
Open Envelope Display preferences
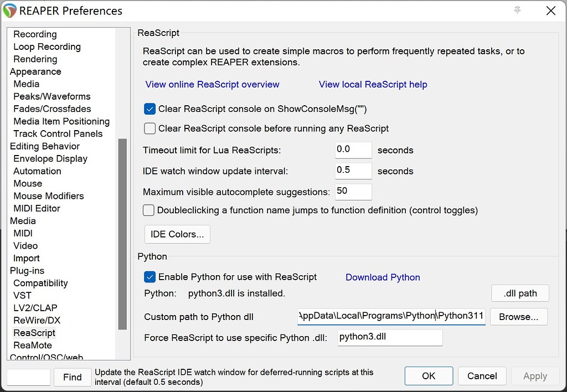(x=50, y=159)
